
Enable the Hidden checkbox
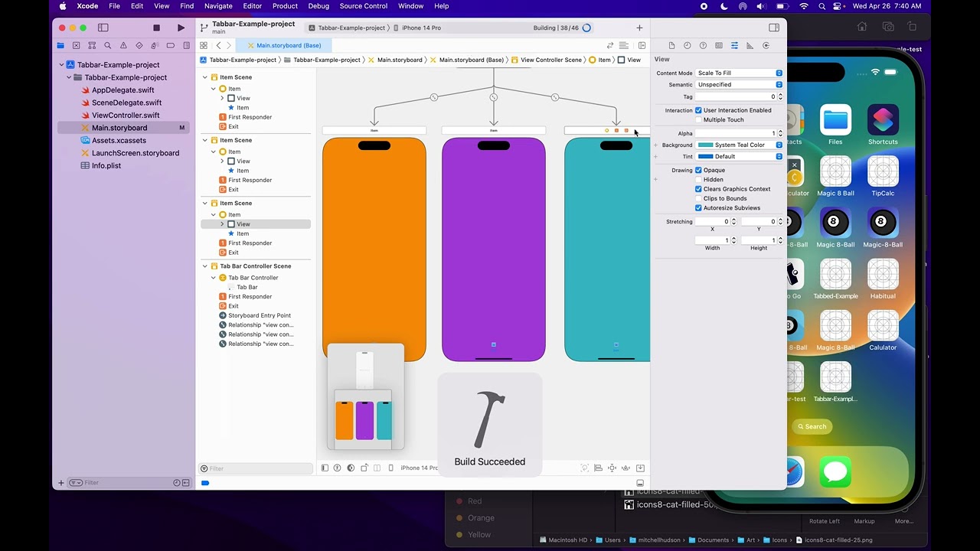pos(698,179)
